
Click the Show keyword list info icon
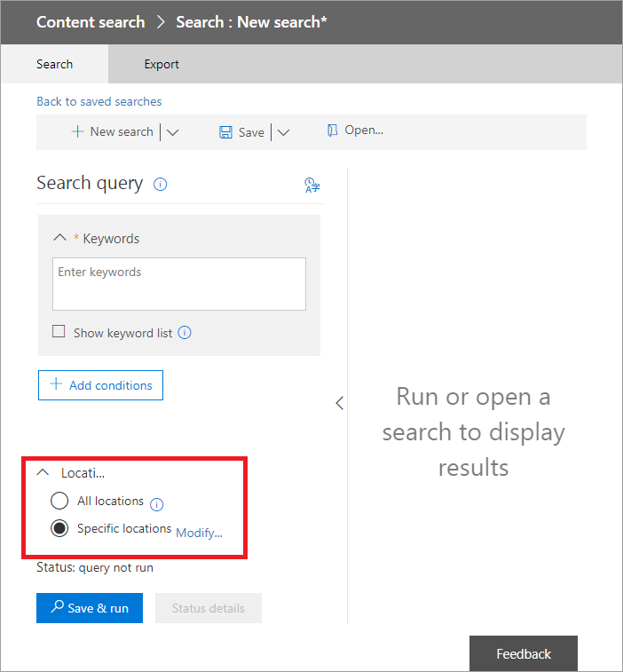pyautogui.click(x=185, y=333)
